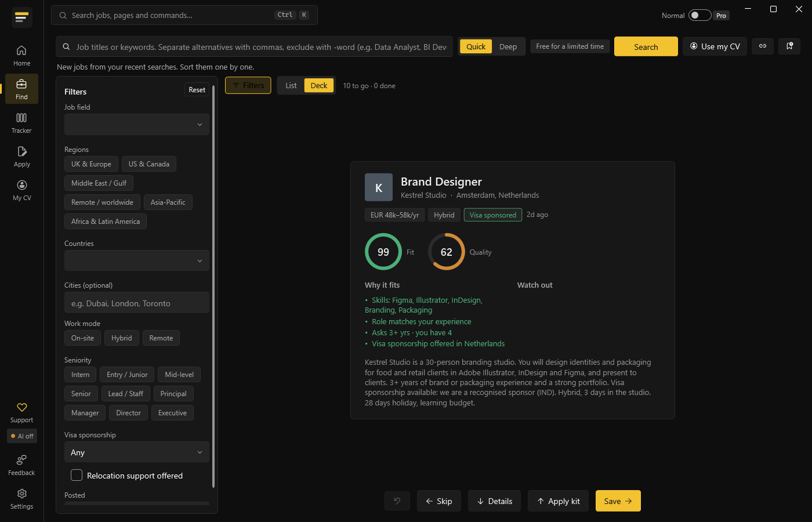812x522 pixels.
Task: Open Details for the job card
Action: coord(495,501)
